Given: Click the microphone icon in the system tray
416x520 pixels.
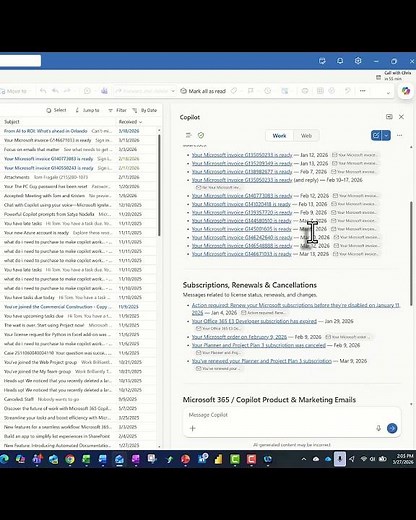Looking at the screenshot, I should pos(340,459).
